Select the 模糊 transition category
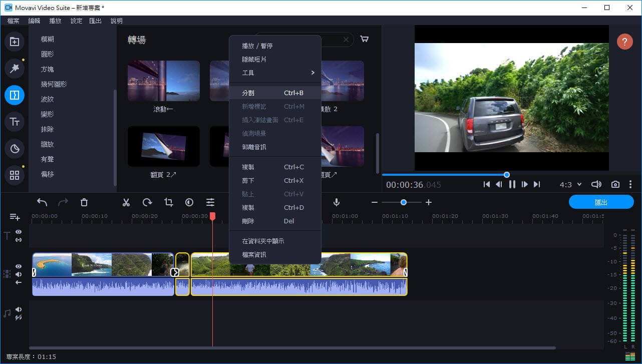 pos(48,39)
